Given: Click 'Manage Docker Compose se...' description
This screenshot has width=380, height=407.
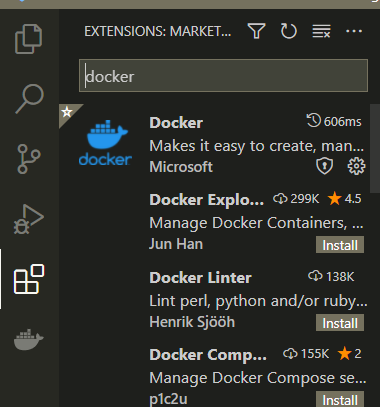Looking at the screenshot, I should pyautogui.click(x=258, y=378).
